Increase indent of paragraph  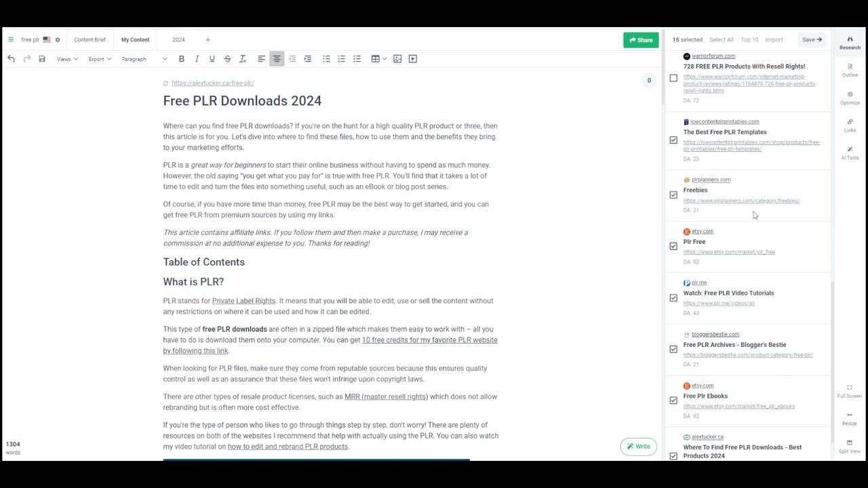pyautogui.click(x=307, y=59)
